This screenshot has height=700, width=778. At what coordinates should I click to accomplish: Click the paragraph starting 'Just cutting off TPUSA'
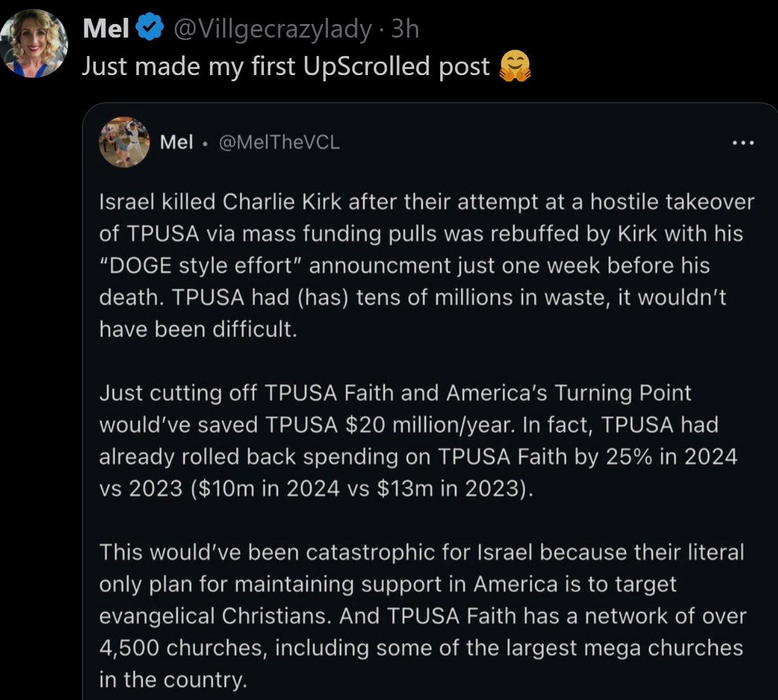[419, 440]
